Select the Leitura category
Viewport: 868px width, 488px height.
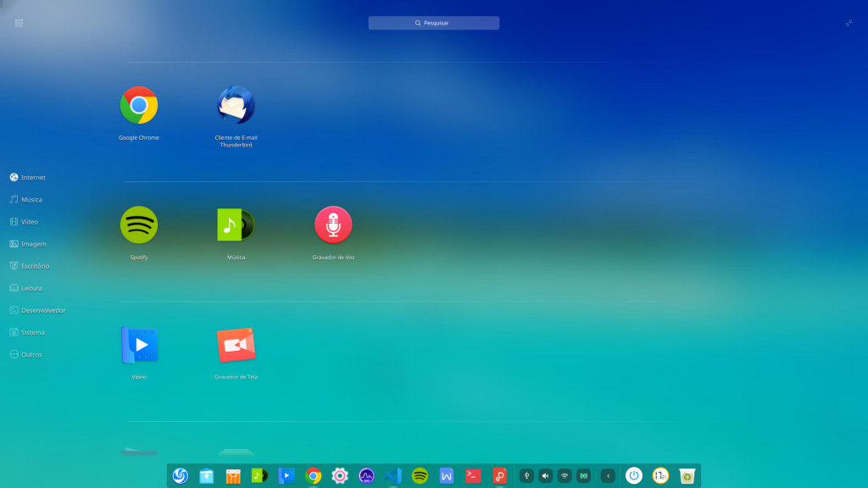(x=25, y=288)
